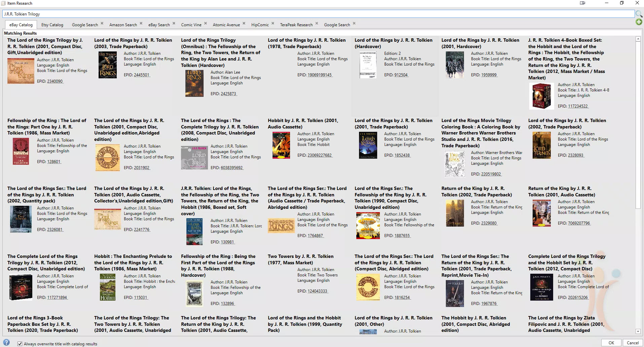Select Return of the King Audio Cassette cover
Image resolution: width=644 pixels, height=347 pixels.
[x=542, y=213]
